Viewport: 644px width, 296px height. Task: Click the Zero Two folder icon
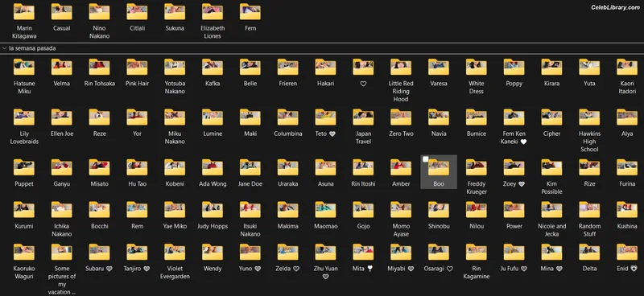point(401,117)
